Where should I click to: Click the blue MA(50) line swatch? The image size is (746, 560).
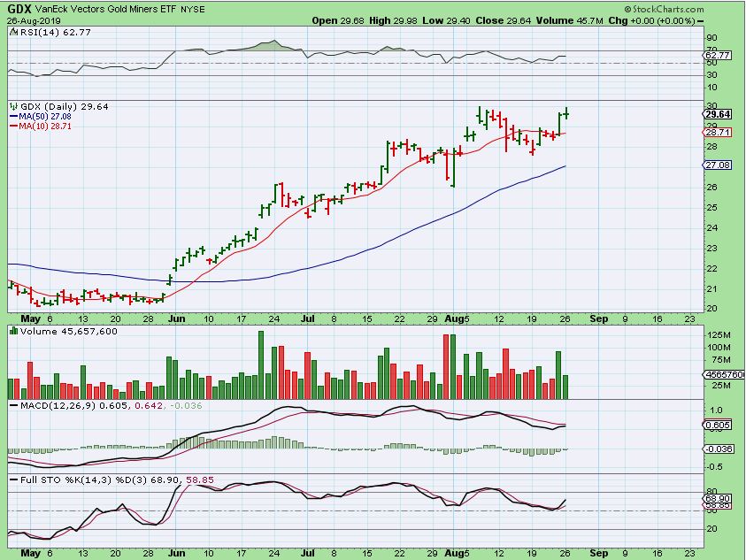point(13,117)
